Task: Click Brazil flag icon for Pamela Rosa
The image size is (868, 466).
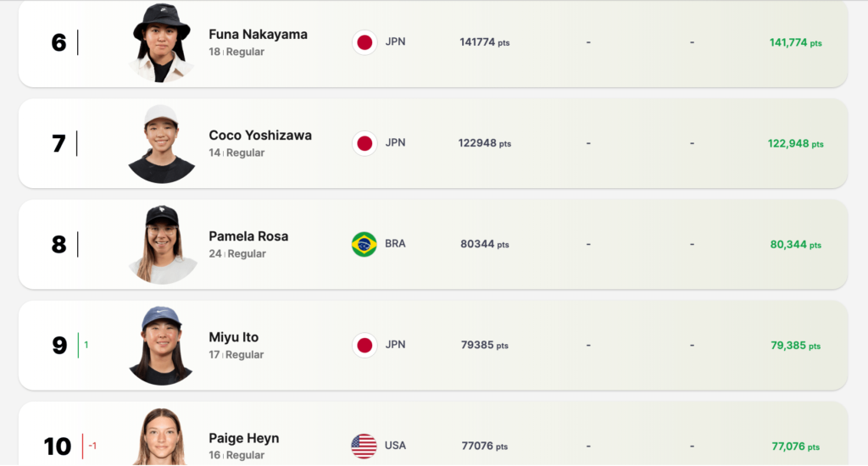Action: tap(364, 244)
